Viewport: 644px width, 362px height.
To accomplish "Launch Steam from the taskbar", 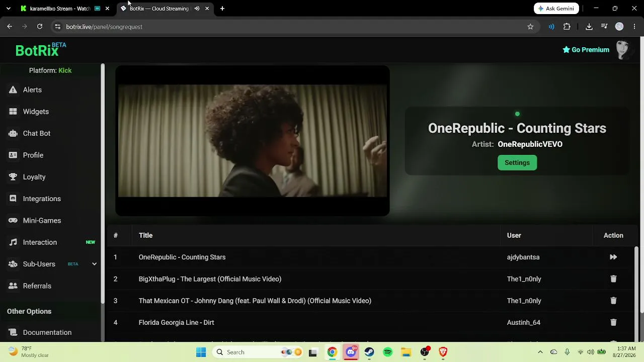I will [x=369, y=352].
